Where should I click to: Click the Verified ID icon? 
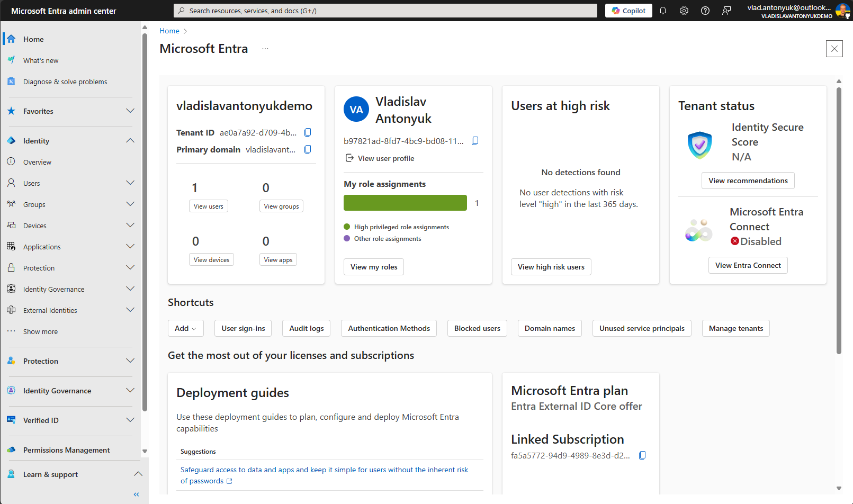click(x=11, y=420)
